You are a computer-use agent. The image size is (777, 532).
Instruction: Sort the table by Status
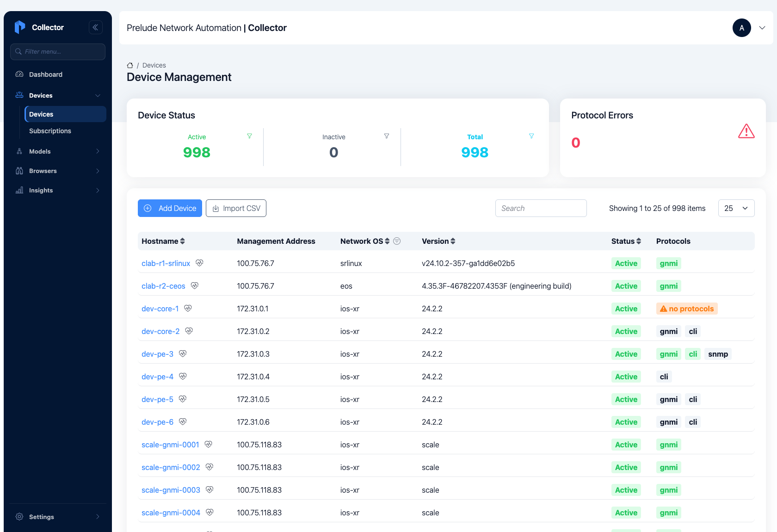coord(639,241)
